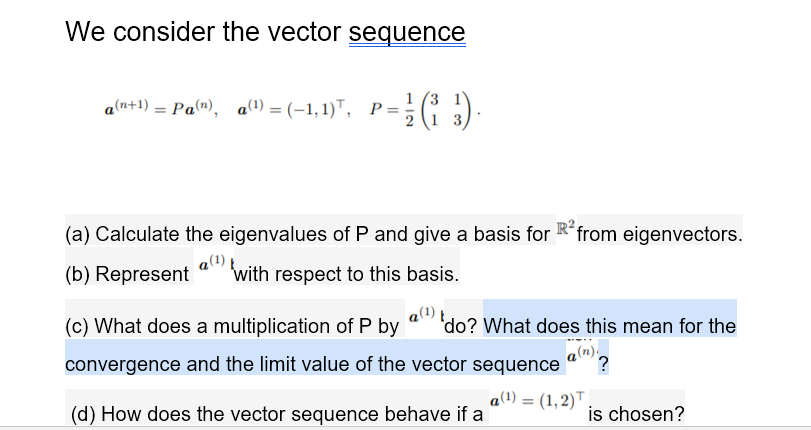Screen dimensions: 811x430
Task: Click 'with respect to this basis.' text
Action: (x=346, y=274)
